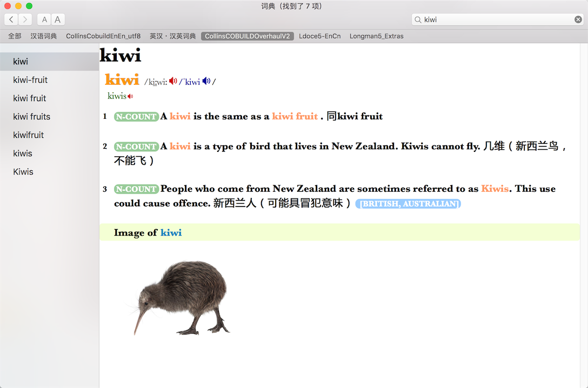Decrease text size with small A button
The image size is (588, 388).
tap(44, 19)
